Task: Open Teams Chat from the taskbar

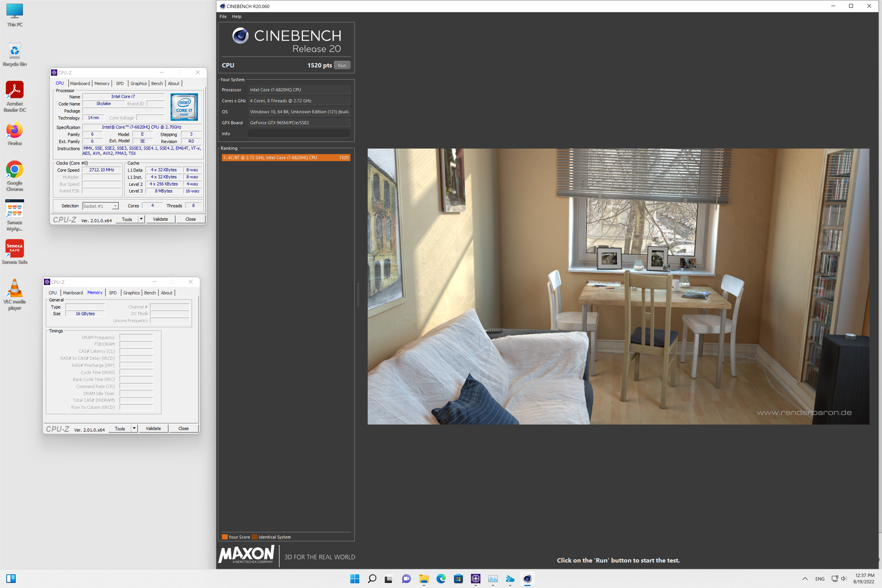Action: click(406, 579)
